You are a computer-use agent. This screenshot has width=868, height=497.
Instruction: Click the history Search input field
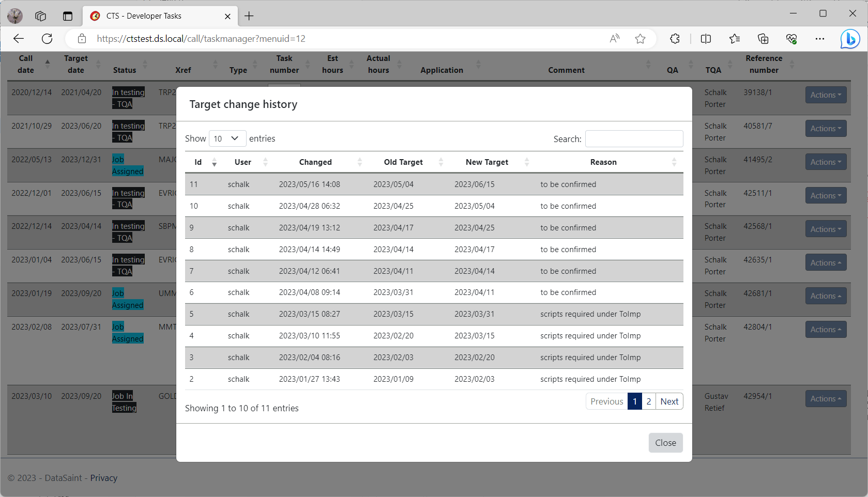pos(634,138)
